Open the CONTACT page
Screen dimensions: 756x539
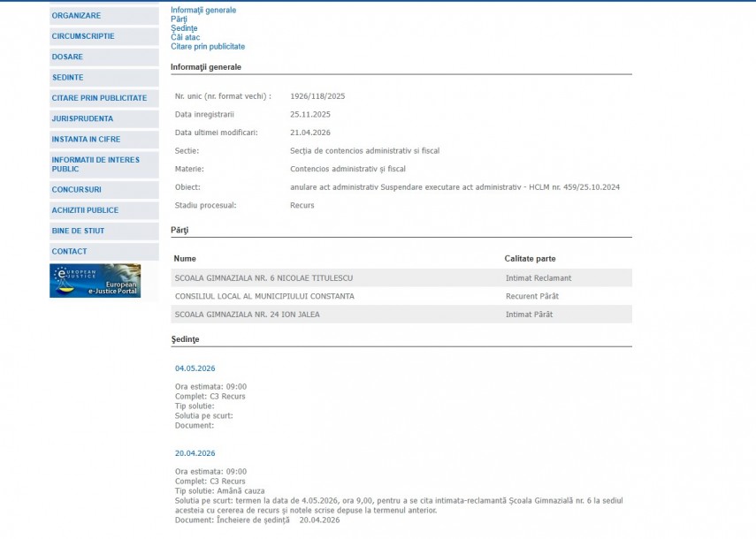coord(70,252)
